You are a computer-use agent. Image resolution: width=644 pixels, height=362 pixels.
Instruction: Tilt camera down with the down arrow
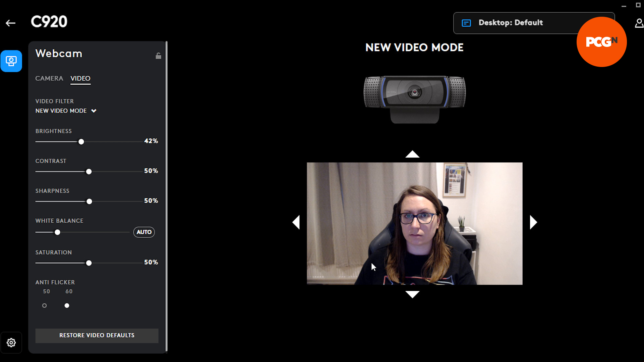click(x=412, y=294)
